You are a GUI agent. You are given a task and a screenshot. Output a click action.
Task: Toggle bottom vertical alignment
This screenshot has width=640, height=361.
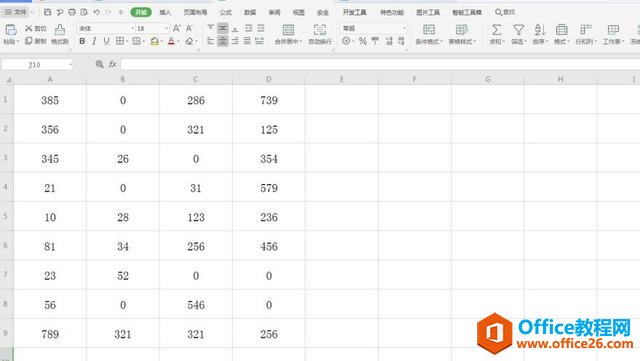click(235, 28)
